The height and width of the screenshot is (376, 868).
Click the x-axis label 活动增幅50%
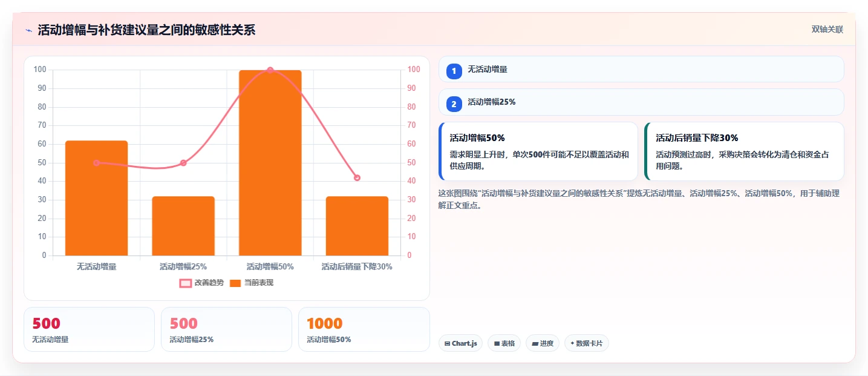click(270, 266)
